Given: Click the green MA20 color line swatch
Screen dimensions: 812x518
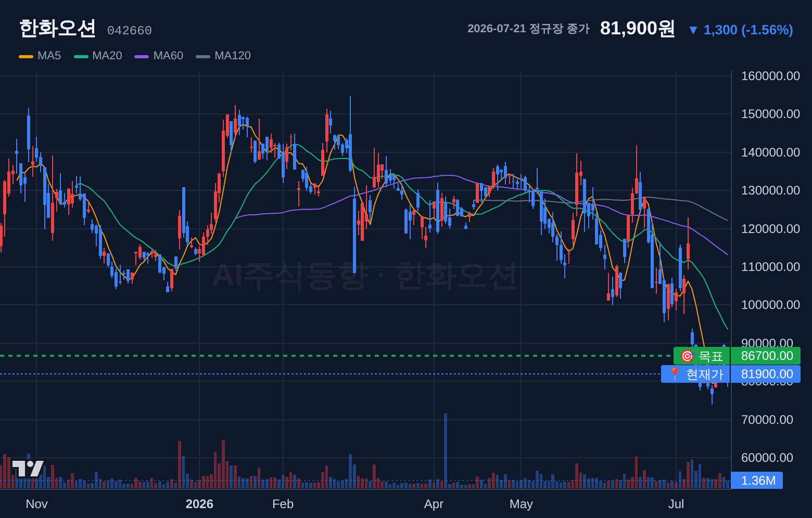Looking at the screenshot, I should click(81, 56).
